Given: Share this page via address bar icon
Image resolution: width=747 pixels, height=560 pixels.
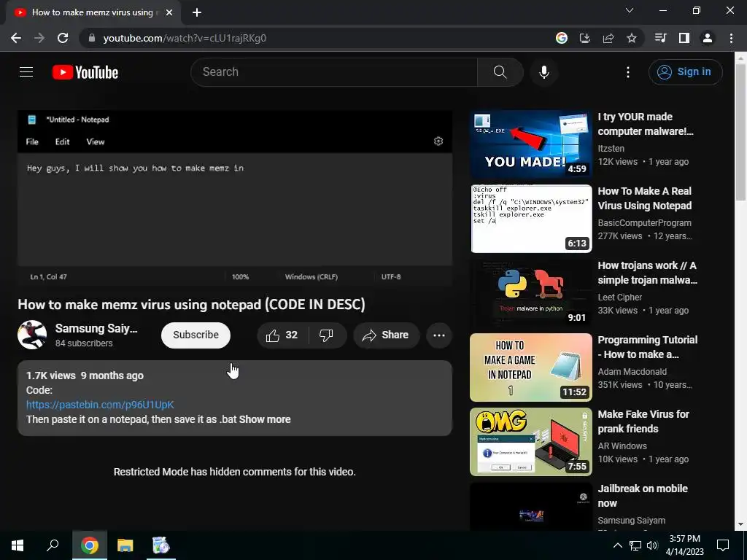Looking at the screenshot, I should [x=608, y=38].
